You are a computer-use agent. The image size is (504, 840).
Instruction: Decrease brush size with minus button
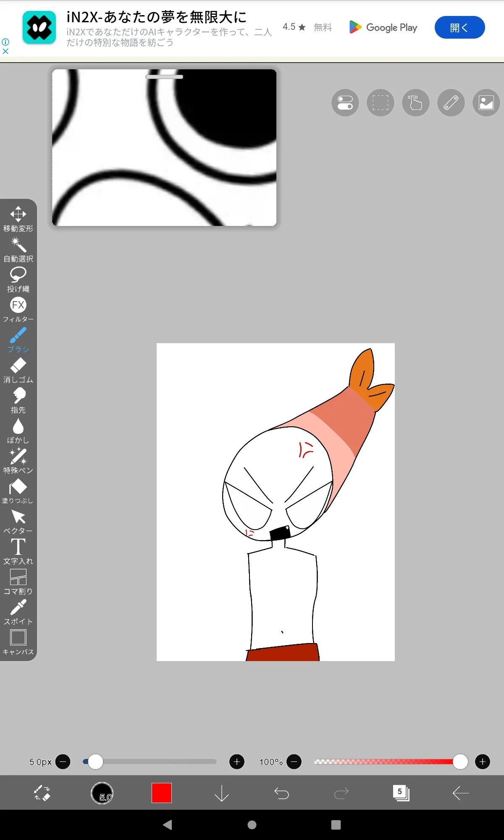(63, 761)
